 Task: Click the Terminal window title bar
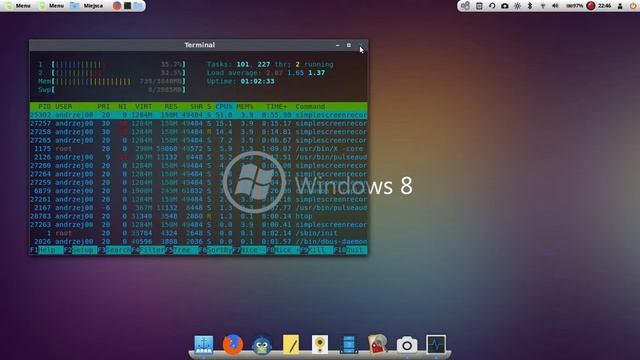(198, 45)
